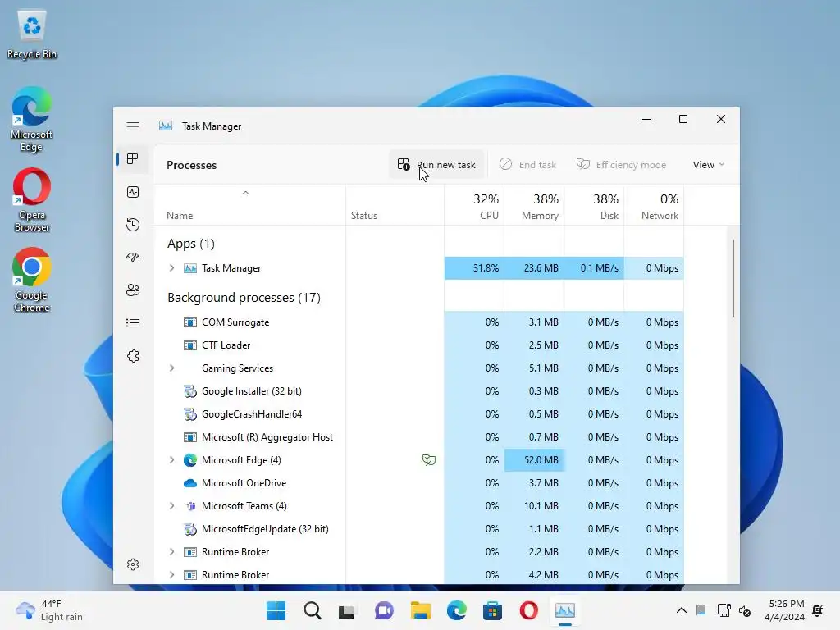840x630 pixels.
Task: Open the Users page in the sidebar
Action: (x=133, y=290)
